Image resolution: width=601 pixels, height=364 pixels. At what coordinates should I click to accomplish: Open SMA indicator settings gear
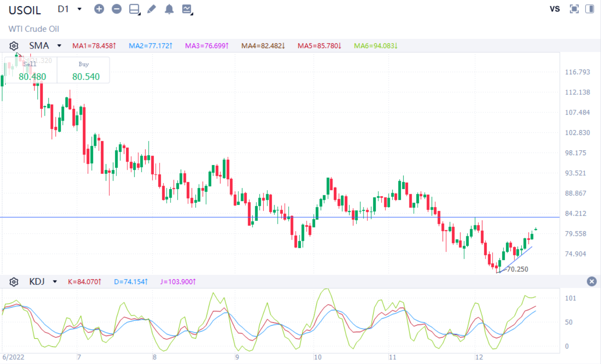point(13,45)
